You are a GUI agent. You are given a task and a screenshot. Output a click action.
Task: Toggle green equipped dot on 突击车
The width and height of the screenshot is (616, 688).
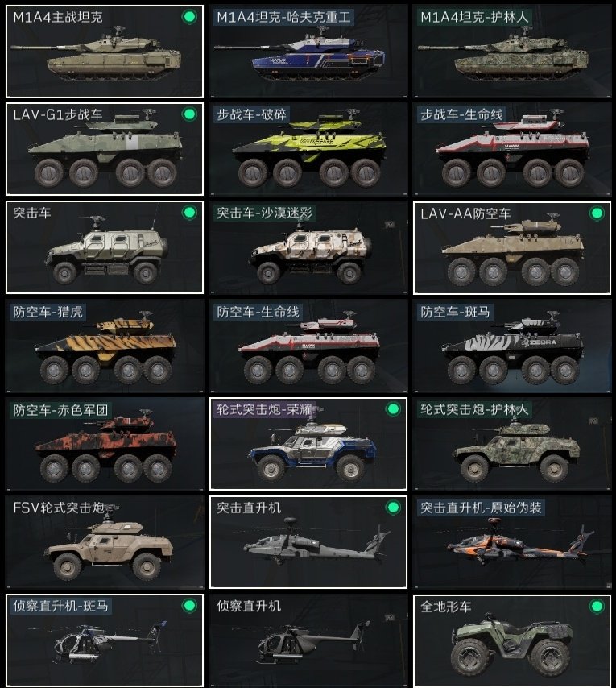(x=189, y=213)
